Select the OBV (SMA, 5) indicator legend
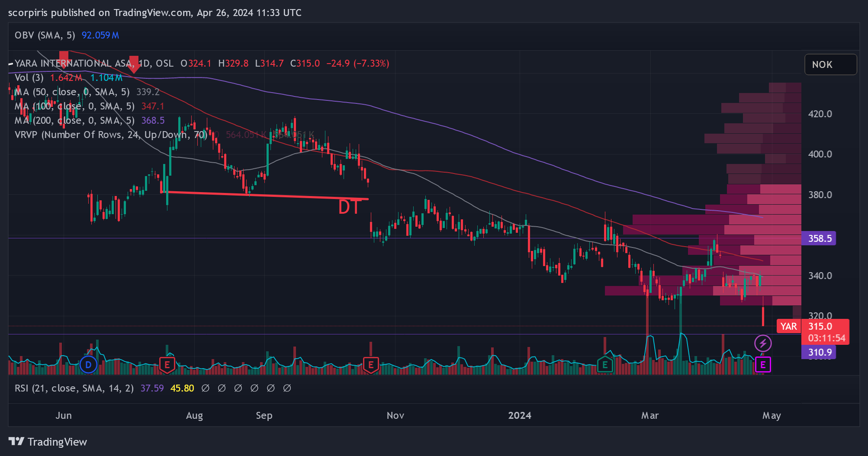Screen dimensions: 868x456 [45, 35]
